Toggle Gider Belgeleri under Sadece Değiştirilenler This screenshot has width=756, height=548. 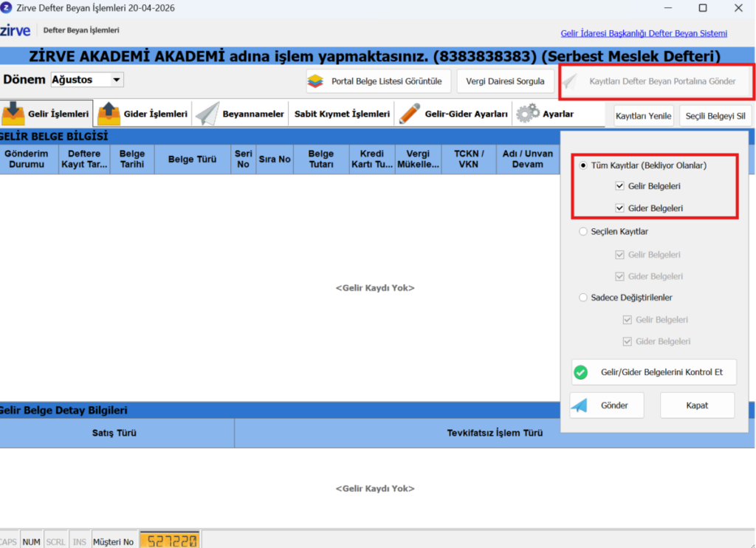click(628, 341)
